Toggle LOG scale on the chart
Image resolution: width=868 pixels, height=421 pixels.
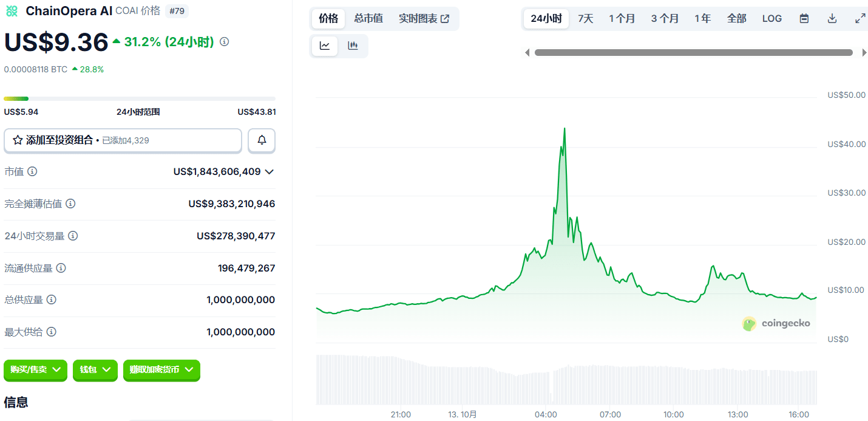click(x=771, y=18)
